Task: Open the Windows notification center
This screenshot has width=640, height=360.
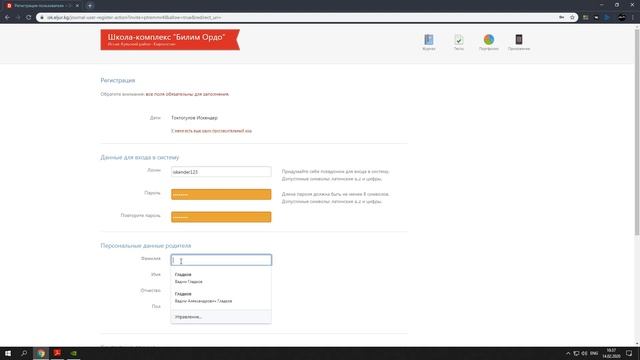Action: [x=629, y=353]
